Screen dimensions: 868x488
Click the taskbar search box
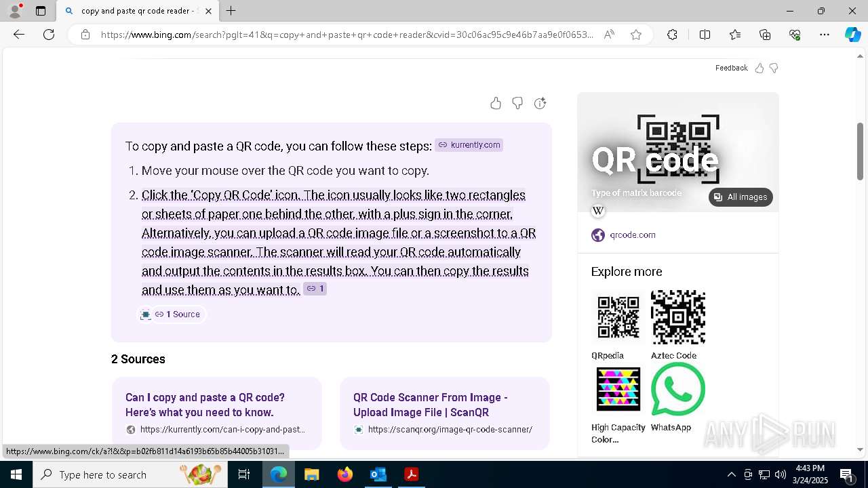131,474
